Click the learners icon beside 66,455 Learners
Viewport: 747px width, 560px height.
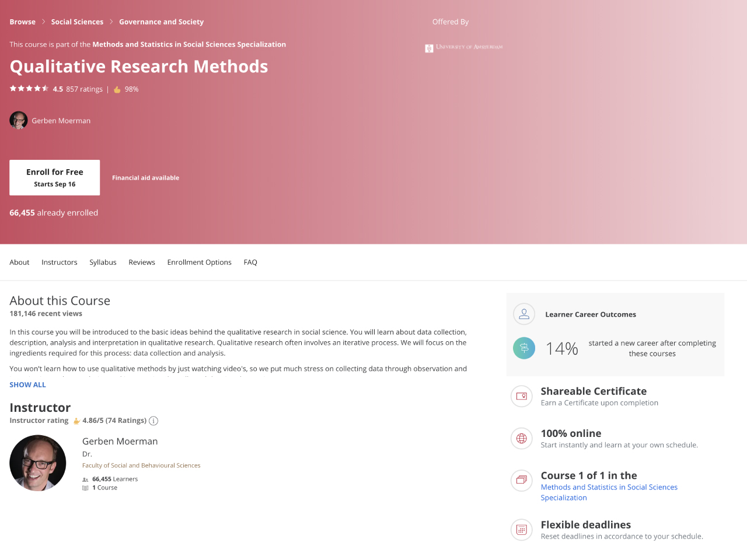[x=86, y=480]
